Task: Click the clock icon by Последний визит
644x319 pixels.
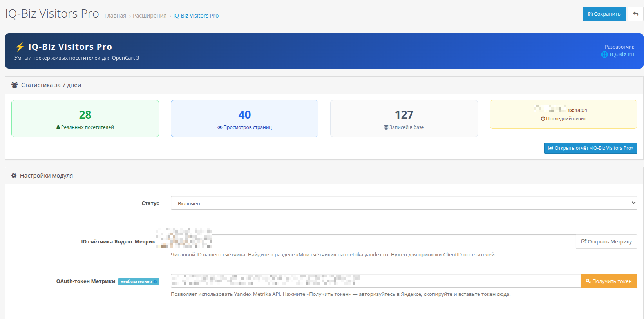Action: click(x=543, y=119)
